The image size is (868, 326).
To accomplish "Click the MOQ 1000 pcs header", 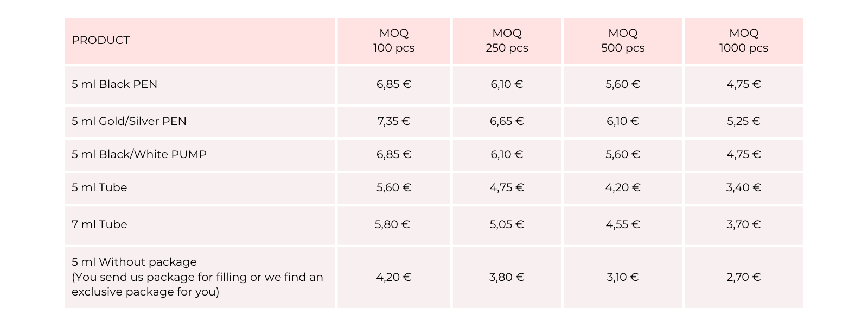I will click(744, 41).
